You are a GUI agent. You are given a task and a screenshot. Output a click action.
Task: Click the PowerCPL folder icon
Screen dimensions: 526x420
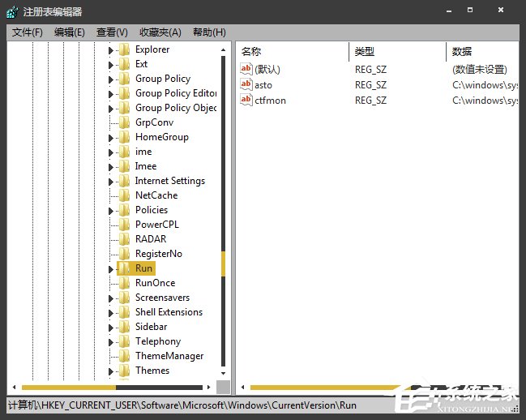coord(125,225)
